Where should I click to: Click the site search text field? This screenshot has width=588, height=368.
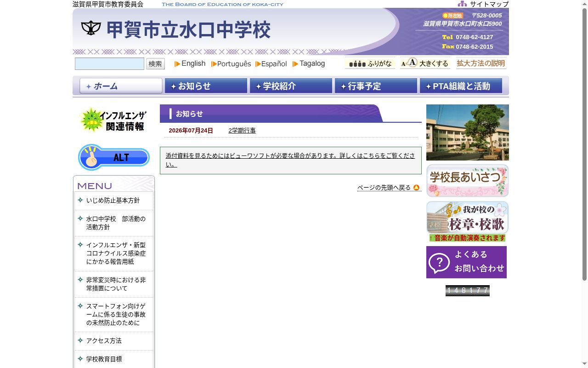pyautogui.click(x=110, y=64)
